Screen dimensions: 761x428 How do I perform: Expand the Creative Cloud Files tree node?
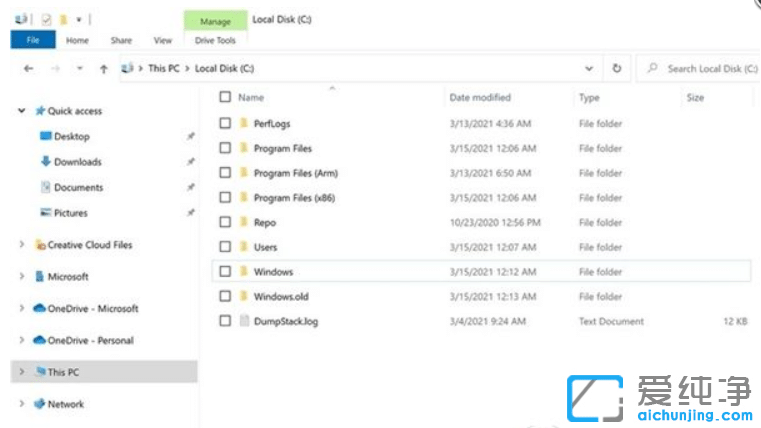click(x=22, y=245)
